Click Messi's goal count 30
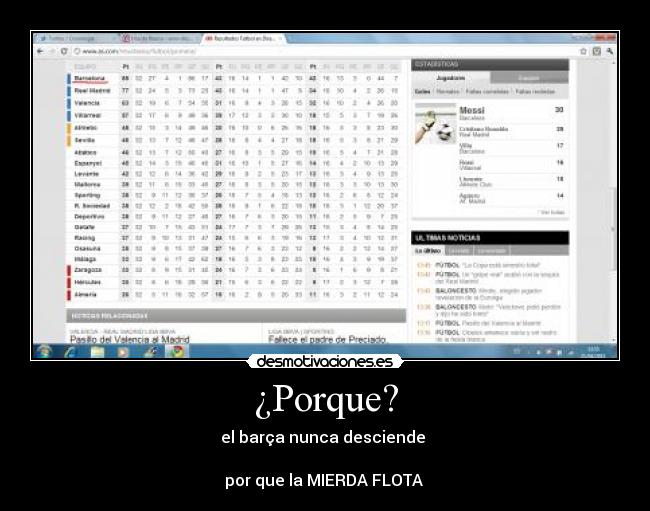Viewport: 650px width, 511px height. point(559,110)
